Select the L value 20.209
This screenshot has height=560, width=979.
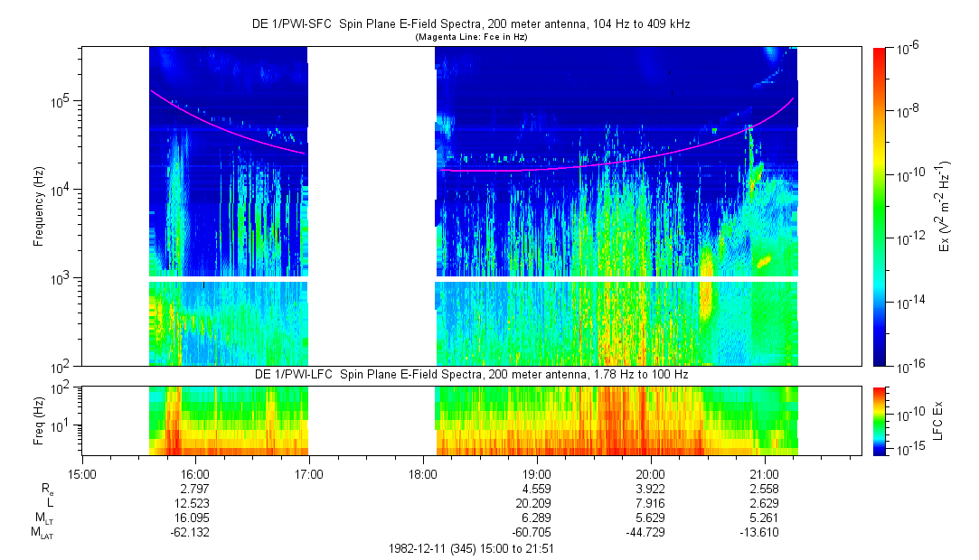point(537,502)
